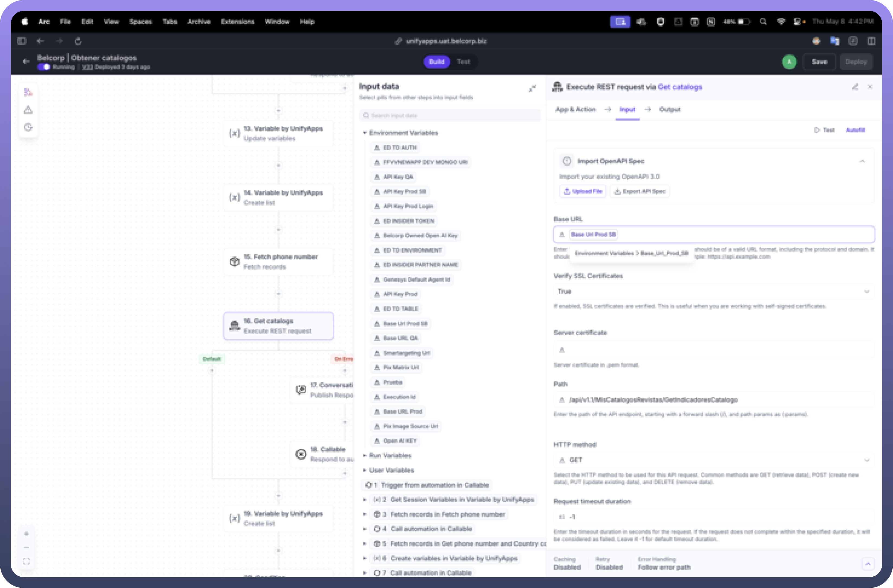Click the pencil edit icon beside Get catalogs
This screenshot has height=588, width=893.
pyautogui.click(x=855, y=87)
